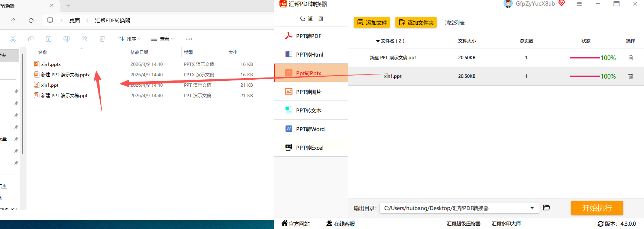
Task: Click the 添加文件夹 button
Action: point(416,23)
